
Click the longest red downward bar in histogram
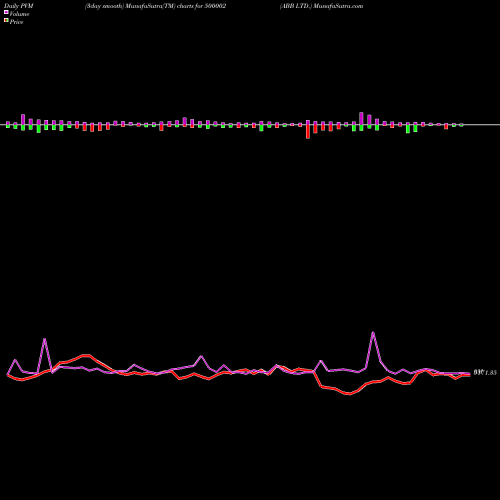point(308,132)
